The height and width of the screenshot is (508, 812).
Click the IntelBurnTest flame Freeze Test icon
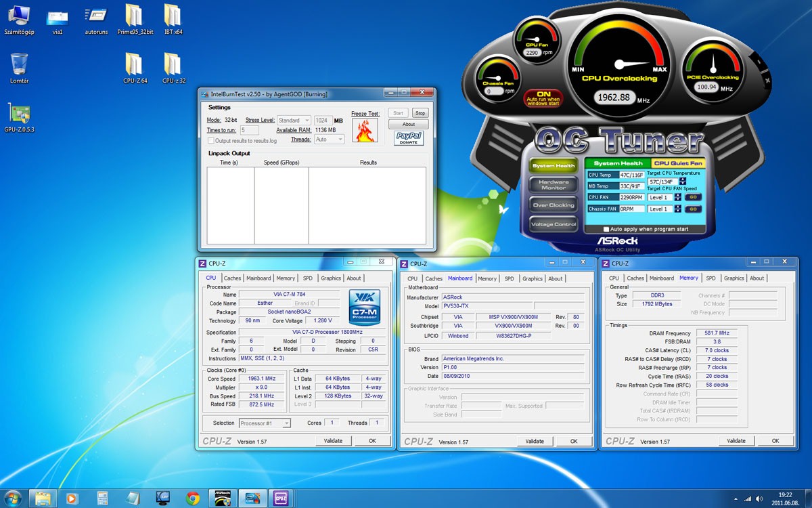[366, 130]
